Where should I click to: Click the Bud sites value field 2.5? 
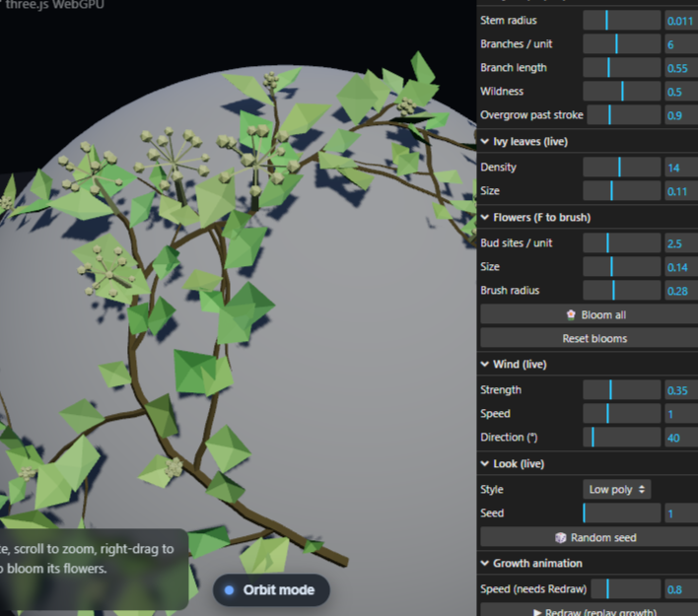tap(681, 243)
